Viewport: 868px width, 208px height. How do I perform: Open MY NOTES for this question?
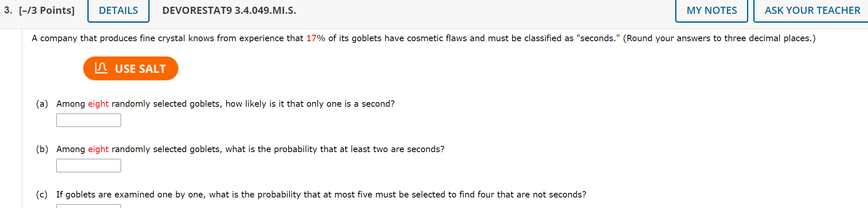[x=712, y=11]
